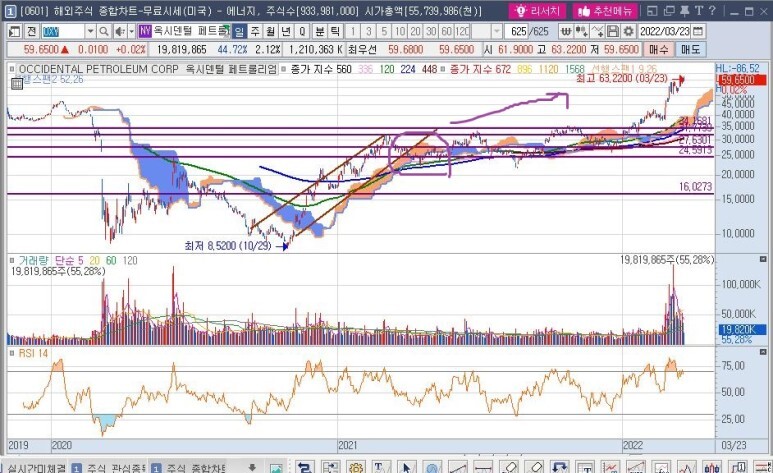Click the won currency toggle icon
The width and height of the screenshot is (773, 473).
point(566,32)
